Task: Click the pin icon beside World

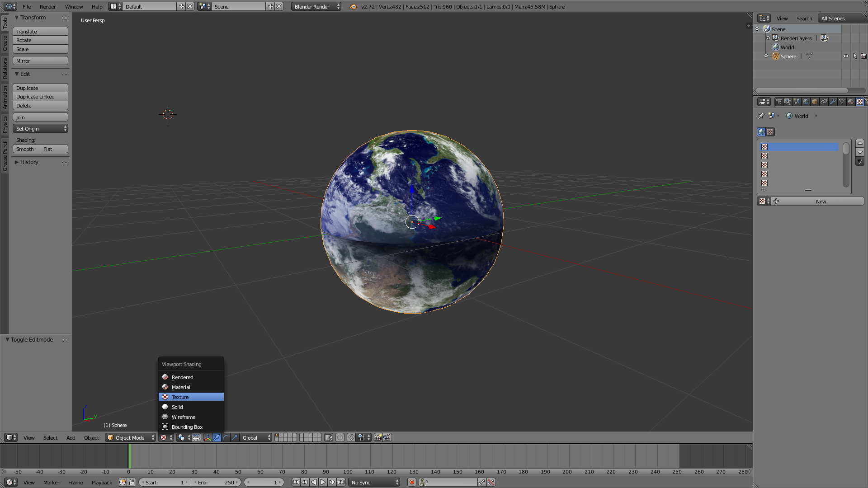Action: point(761,116)
